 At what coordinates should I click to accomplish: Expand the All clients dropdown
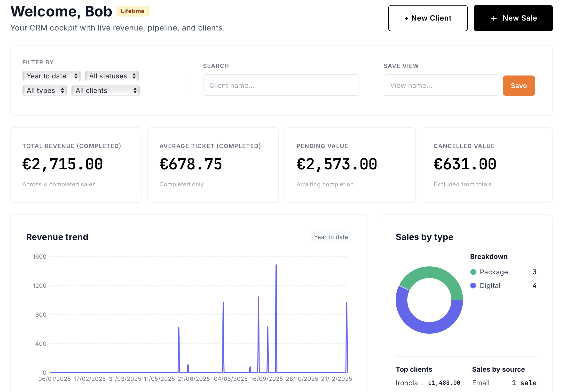click(105, 90)
